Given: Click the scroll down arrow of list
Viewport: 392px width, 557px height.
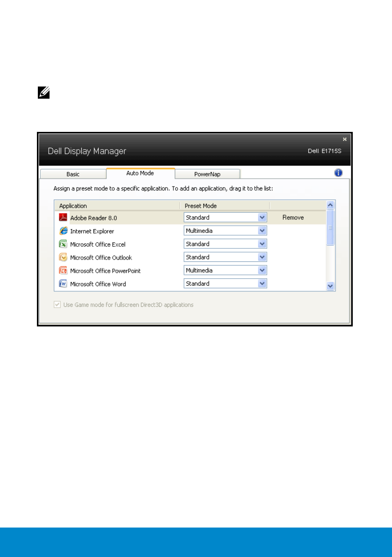Looking at the screenshot, I should tap(330, 286).
